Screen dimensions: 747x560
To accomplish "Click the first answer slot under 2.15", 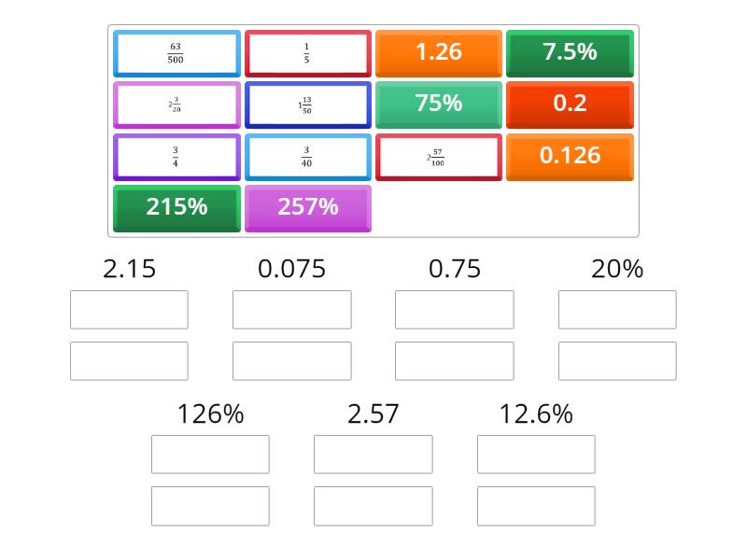I will tap(130, 310).
